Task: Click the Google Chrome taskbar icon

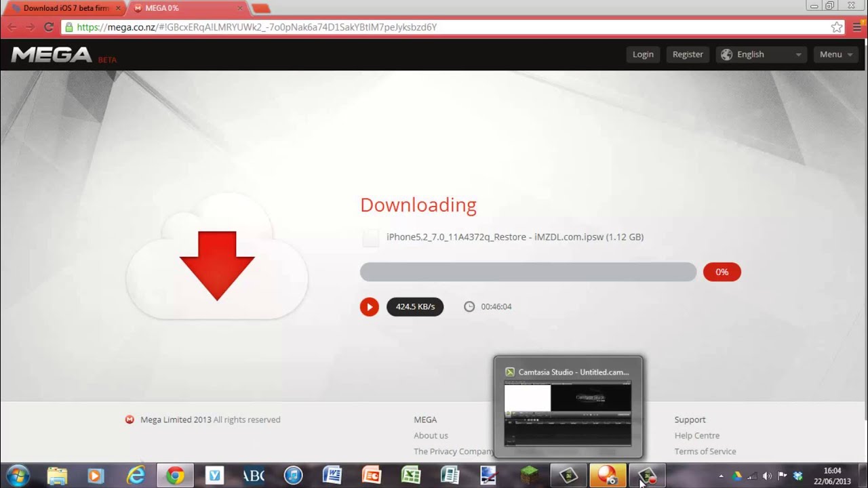Action: point(175,476)
